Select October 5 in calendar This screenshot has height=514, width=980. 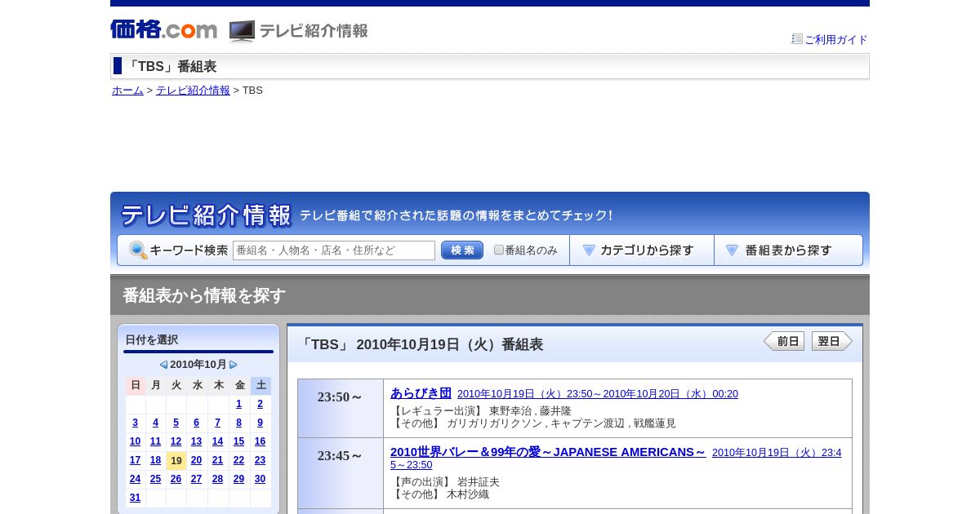(x=176, y=423)
